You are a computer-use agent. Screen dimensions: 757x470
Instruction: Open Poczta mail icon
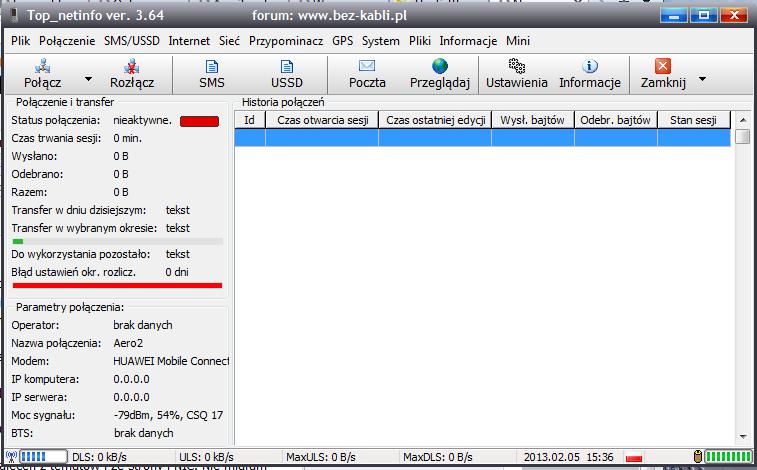coord(367,66)
